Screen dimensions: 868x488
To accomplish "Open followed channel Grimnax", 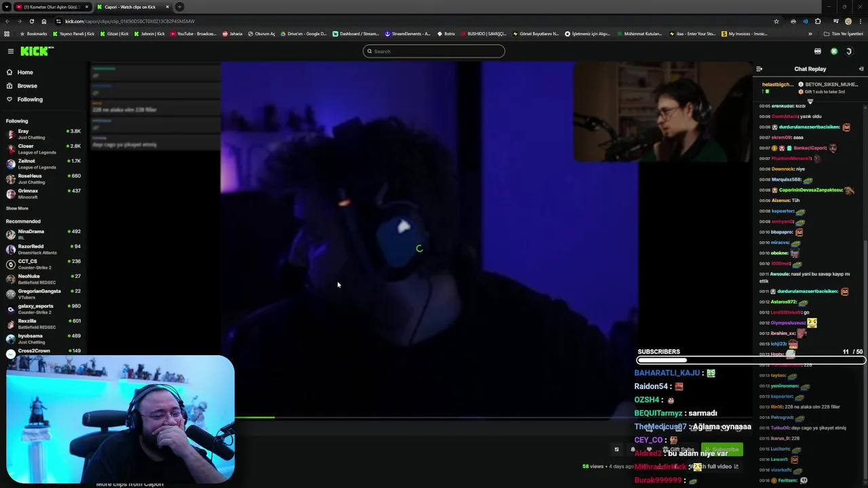I will pyautogui.click(x=43, y=193).
